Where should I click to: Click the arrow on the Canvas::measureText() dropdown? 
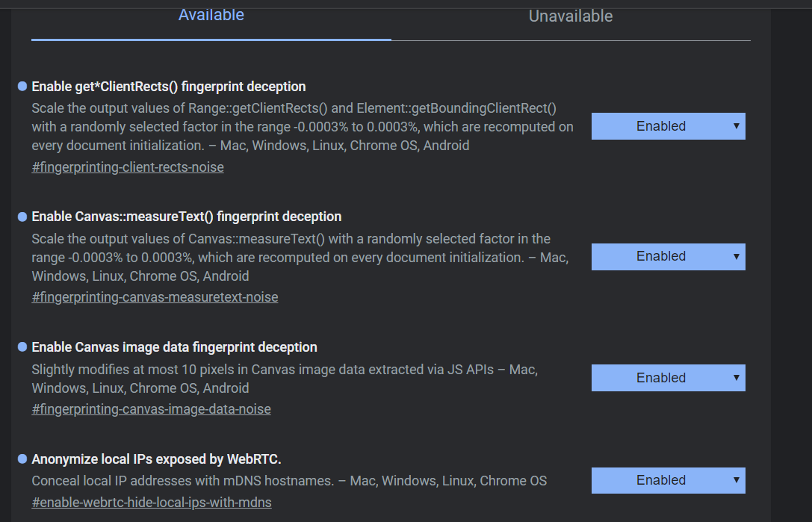[x=736, y=256]
